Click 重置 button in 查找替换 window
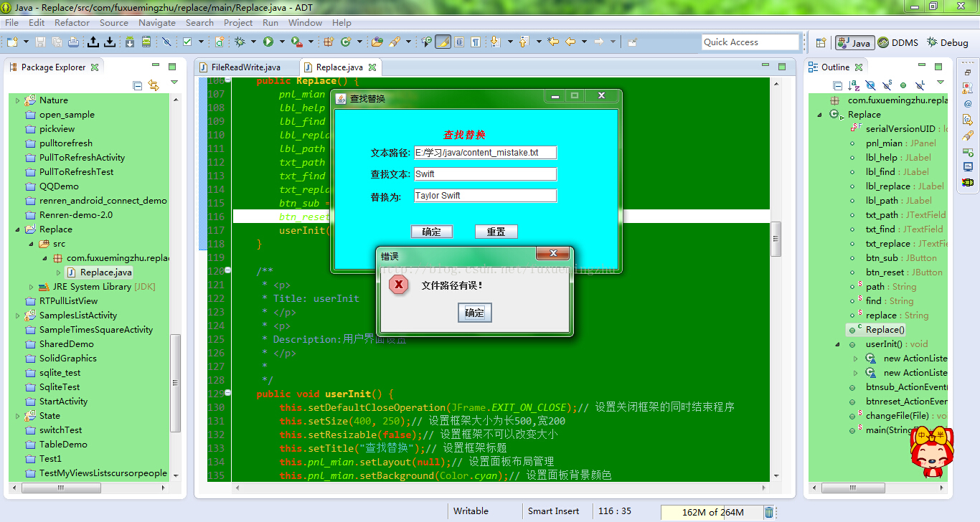This screenshot has height=522, width=980. [496, 232]
